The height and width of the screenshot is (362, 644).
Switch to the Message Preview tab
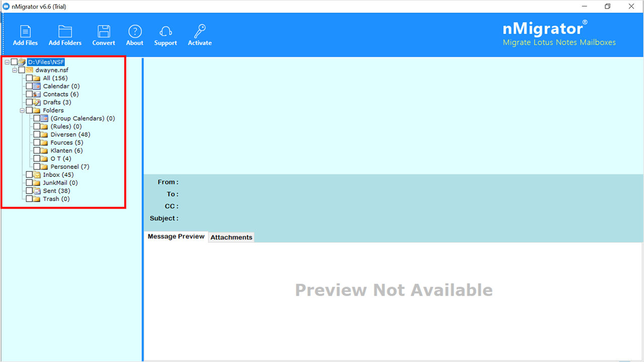[x=176, y=236]
